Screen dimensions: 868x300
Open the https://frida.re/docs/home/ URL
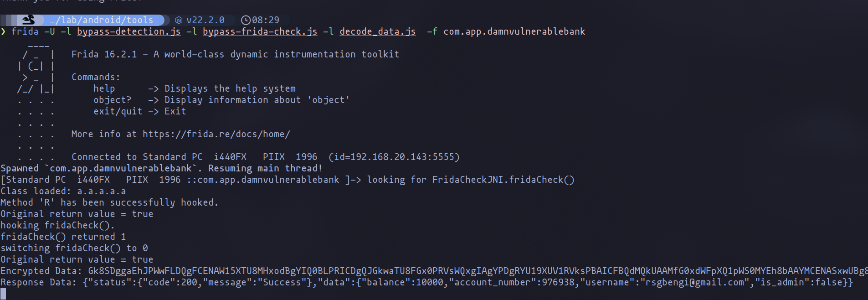click(x=216, y=134)
